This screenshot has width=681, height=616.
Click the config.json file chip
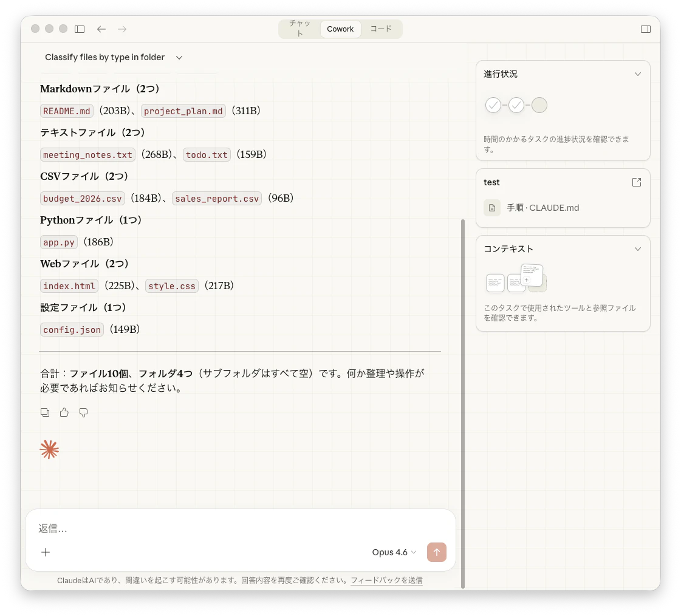(72, 330)
